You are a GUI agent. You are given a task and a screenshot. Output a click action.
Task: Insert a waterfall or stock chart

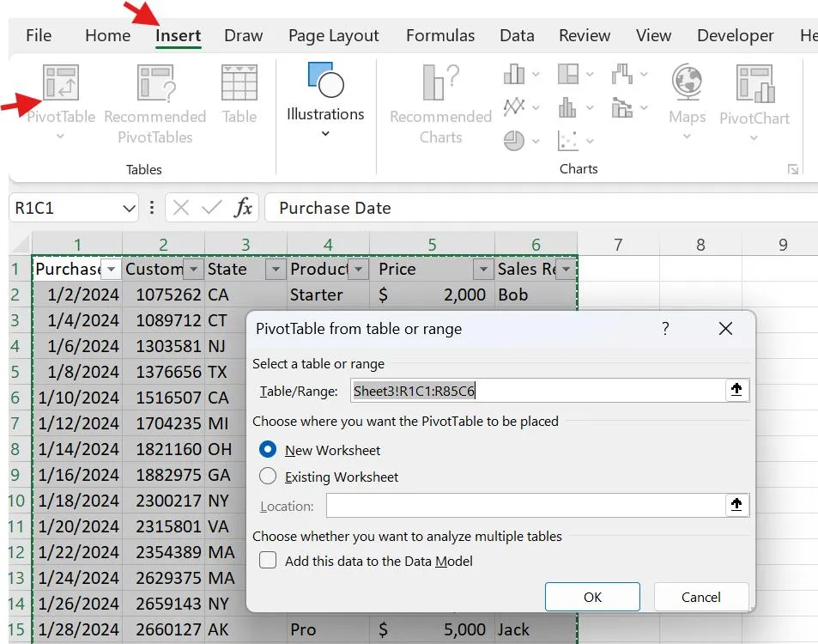(x=621, y=74)
